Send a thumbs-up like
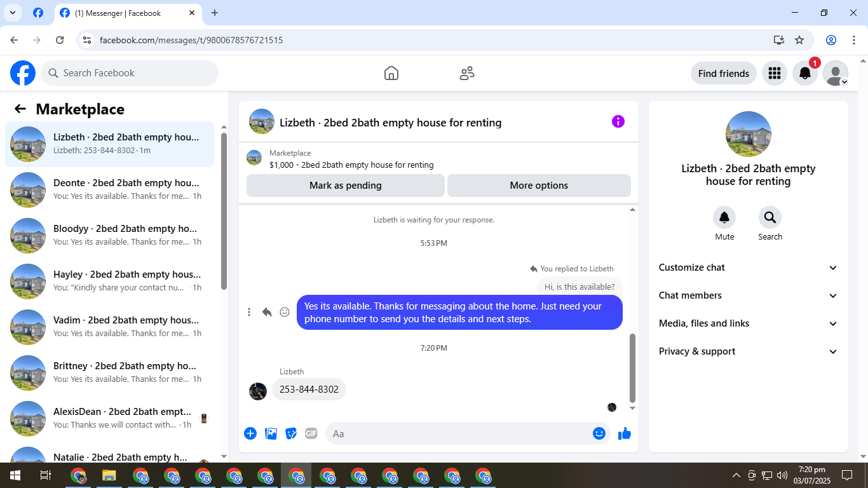868x488 pixels. (625, 433)
